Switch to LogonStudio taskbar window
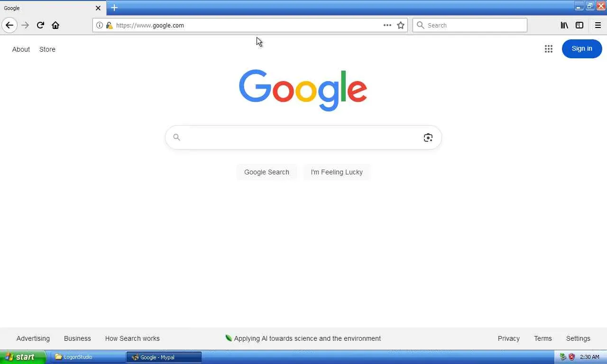607x364 pixels. 88,357
